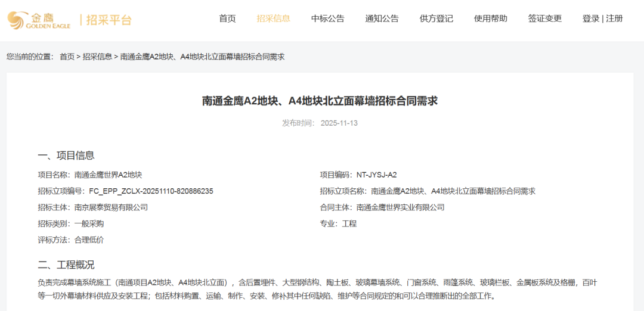Image resolution: width=644 pixels, height=311 pixels.
Task: Click the 登录 link
Action: (x=590, y=18)
